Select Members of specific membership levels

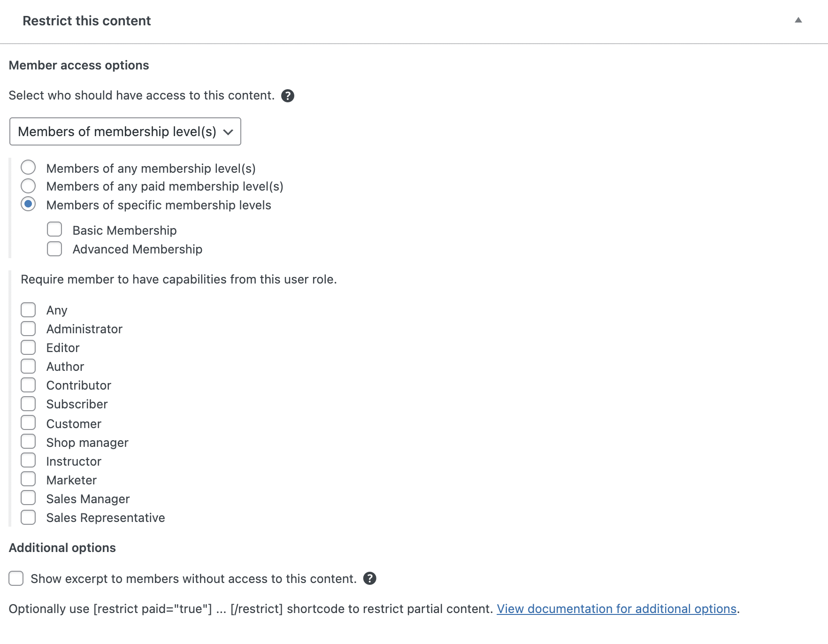pos(28,204)
